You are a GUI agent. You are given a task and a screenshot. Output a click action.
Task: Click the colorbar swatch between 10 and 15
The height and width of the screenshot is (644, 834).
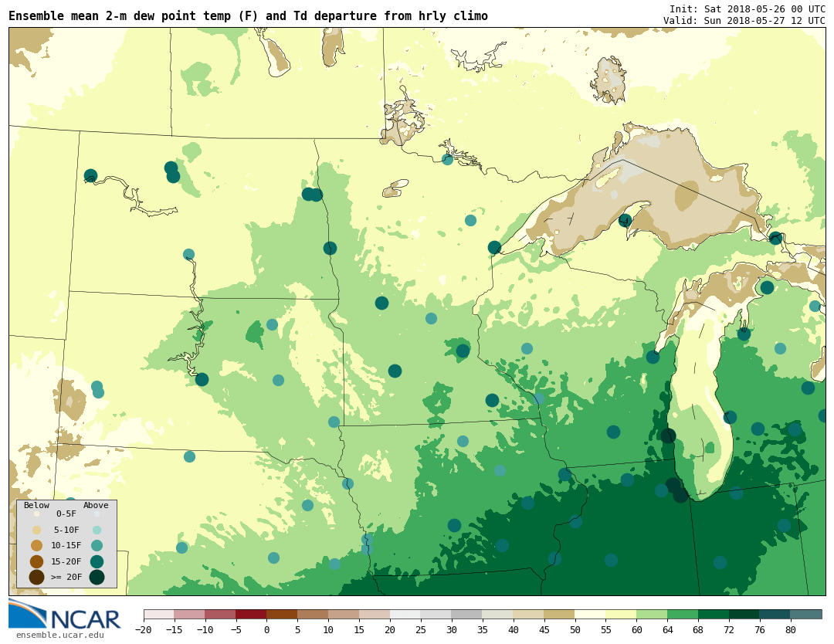click(344, 614)
